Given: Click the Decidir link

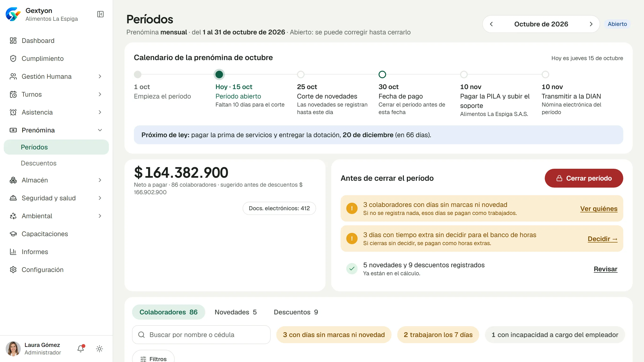Looking at the screenshot, I should [603, 239].
